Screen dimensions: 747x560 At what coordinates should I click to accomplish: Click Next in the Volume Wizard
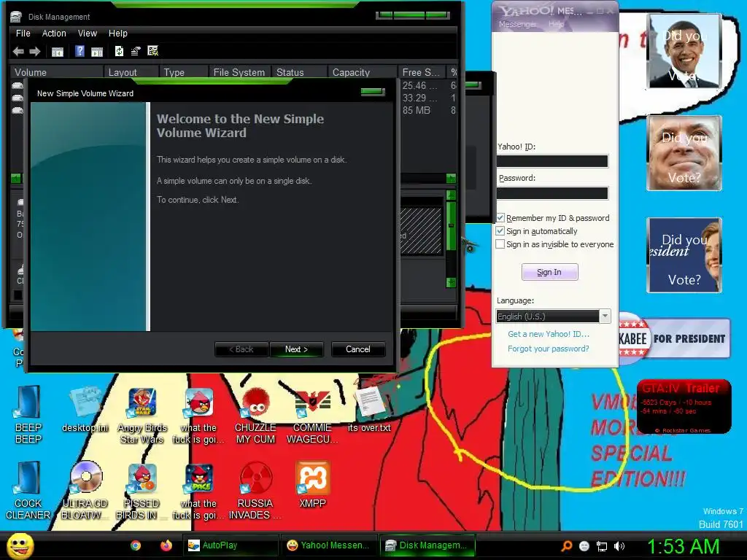[296, 349]
